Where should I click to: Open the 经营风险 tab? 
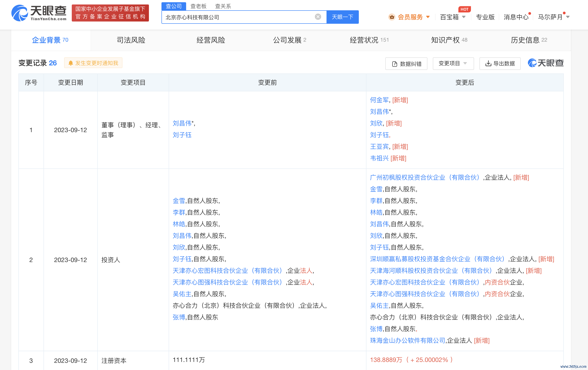tap(211, 40)
